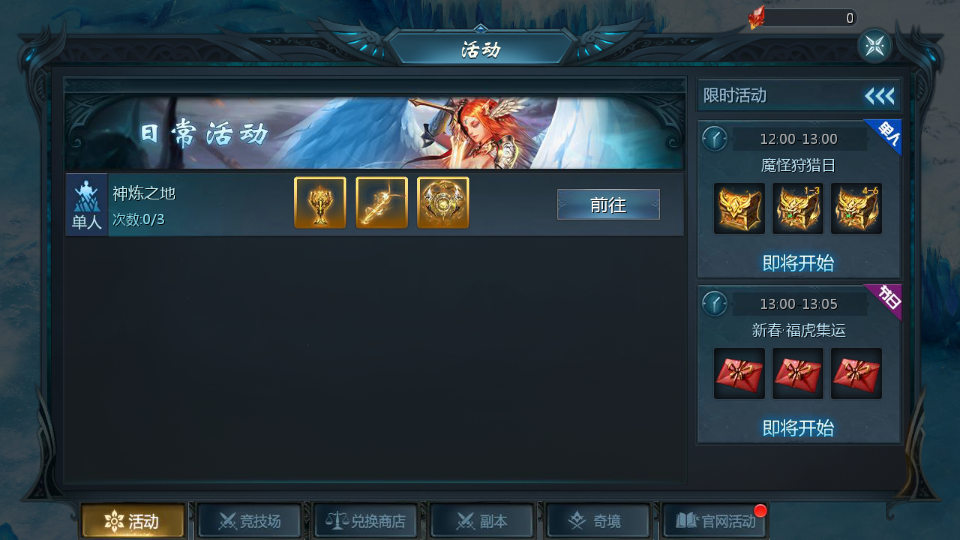Switch to the 竞技场 tab
The image size is (960, 540).
coord(250,521)
